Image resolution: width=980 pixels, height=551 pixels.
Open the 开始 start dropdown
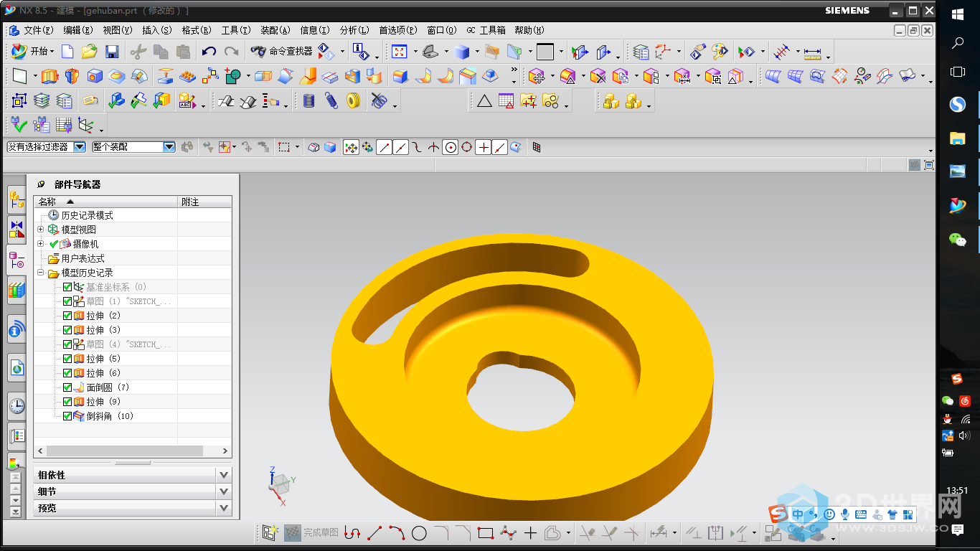[x=32, y=52]
